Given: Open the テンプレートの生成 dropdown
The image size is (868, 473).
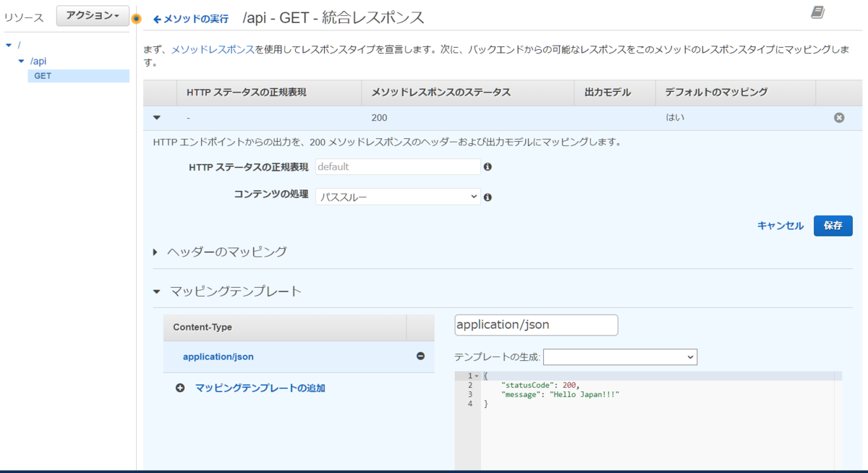Looking at the screenshot, I should tap(620, 357).
